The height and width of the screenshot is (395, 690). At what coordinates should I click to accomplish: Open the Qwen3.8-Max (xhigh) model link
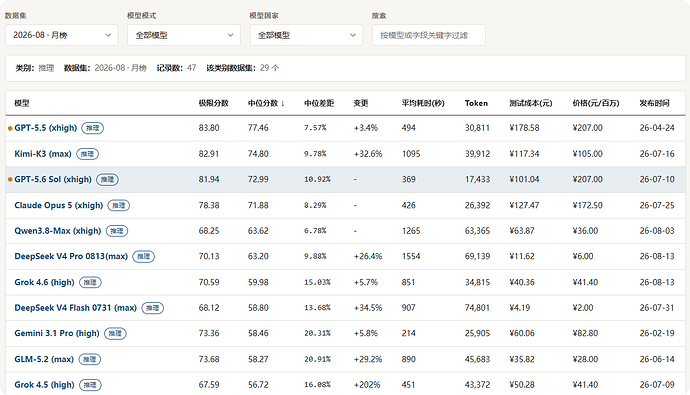(58, 231)
